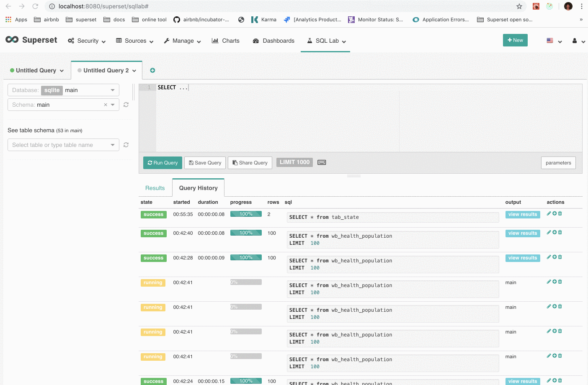Screen dimensions: 588x385
Task: Expand the Security menu
Action: (87, 41)
